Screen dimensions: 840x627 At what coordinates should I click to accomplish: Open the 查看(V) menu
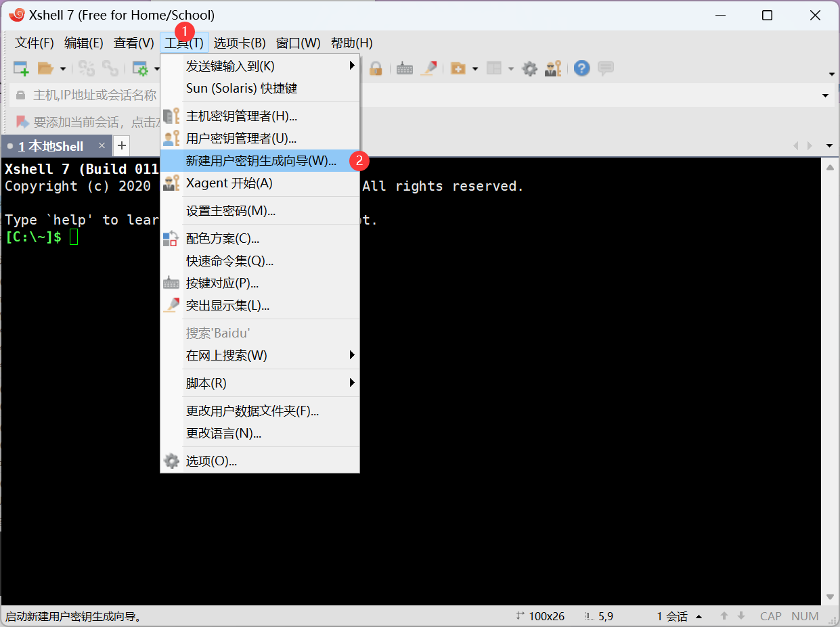[x=134, y=43]
